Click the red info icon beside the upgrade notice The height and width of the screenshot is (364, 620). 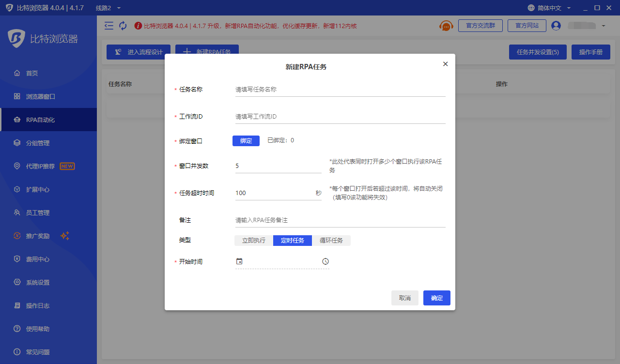click(138, 26)
